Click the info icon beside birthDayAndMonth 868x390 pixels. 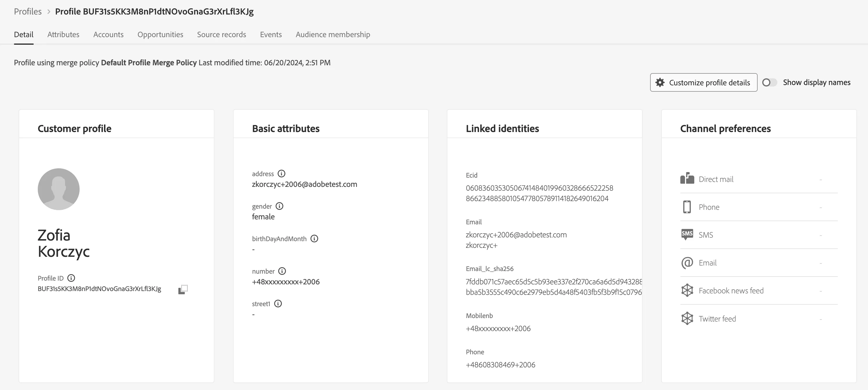click(x=314, y=239)
